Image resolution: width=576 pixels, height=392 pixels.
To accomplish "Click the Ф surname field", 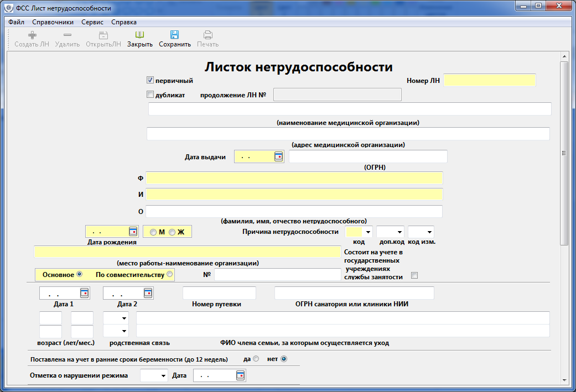I will (x=294, y=178).
